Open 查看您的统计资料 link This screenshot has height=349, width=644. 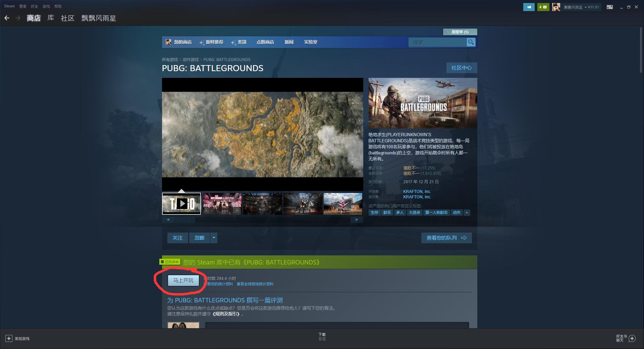pos(218,284)
